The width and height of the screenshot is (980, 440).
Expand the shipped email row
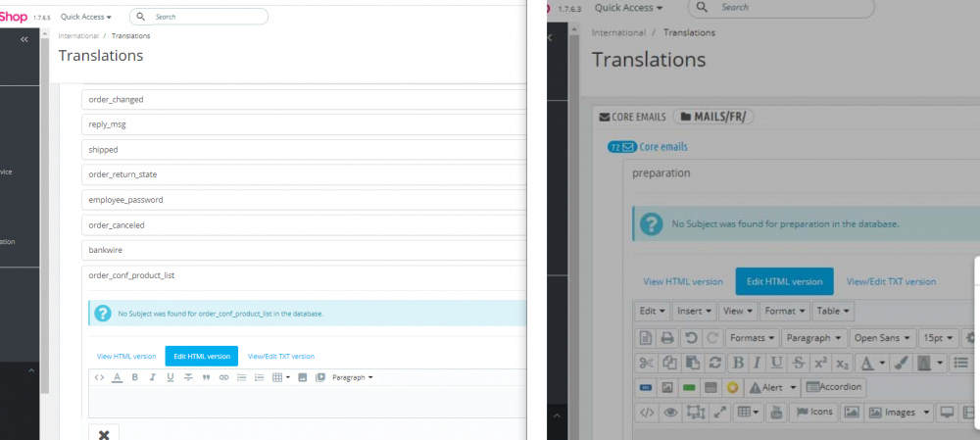tap(304, 149)
